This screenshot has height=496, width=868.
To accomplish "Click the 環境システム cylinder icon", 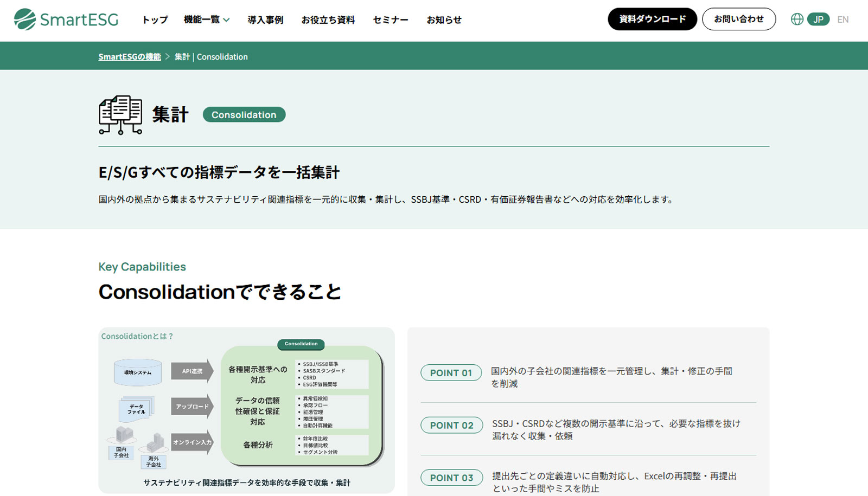I will 138,372.
